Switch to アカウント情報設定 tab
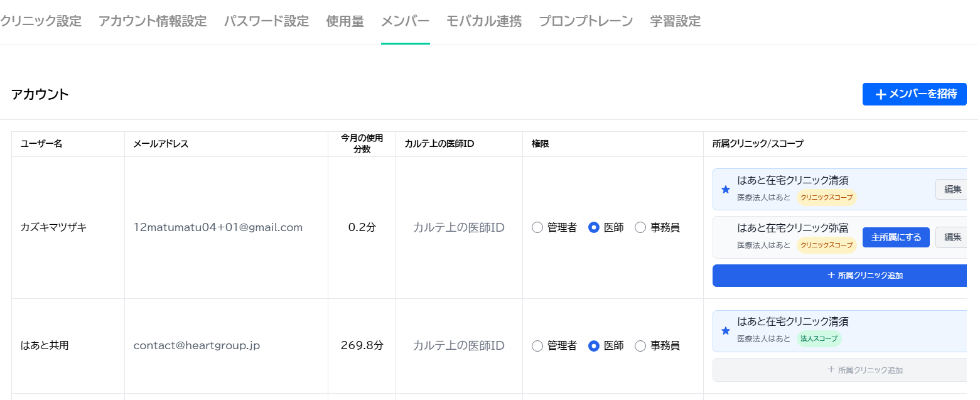Image resolution: width=980 pixels, height=400 pixels. [153, 21]
